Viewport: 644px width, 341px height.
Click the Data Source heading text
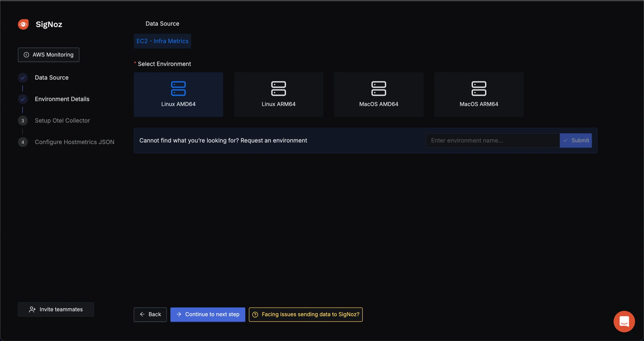[x=162, y=24]
